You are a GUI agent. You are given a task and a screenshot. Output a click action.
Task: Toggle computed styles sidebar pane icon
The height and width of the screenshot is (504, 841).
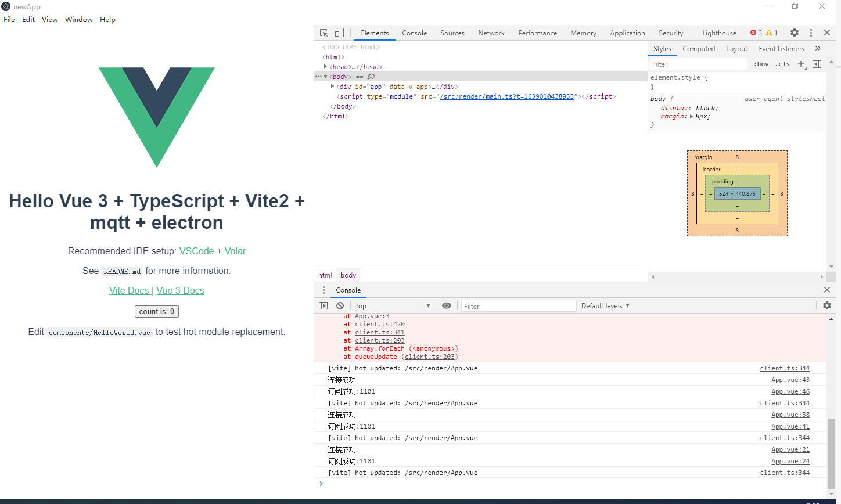817,64
